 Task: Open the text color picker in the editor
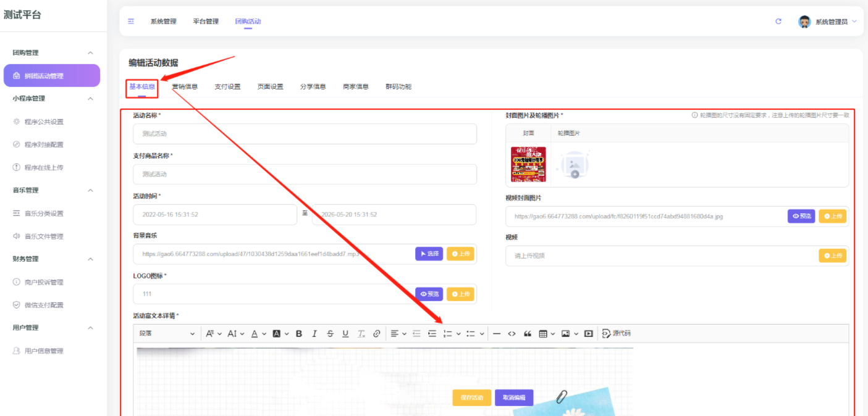[255, 333]
